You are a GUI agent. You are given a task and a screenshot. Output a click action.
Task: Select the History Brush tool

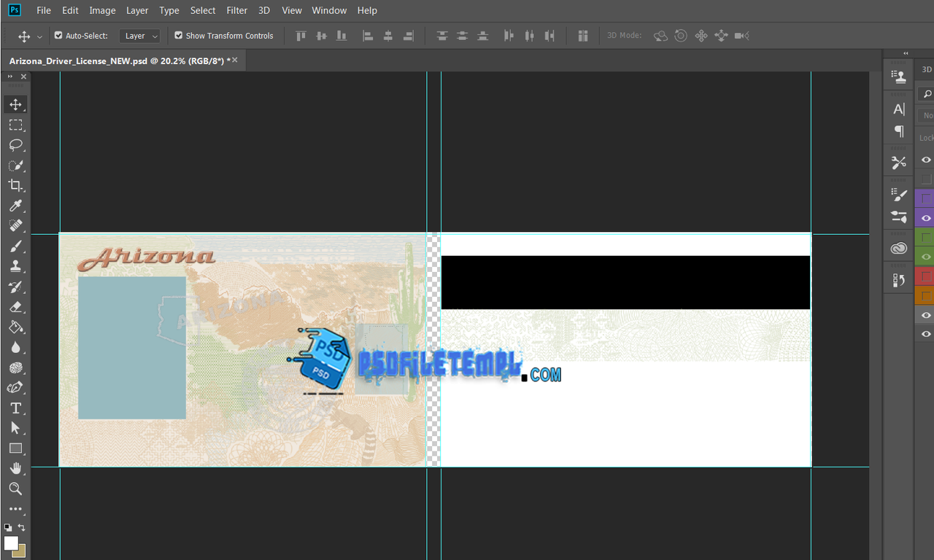pos(15,287)
